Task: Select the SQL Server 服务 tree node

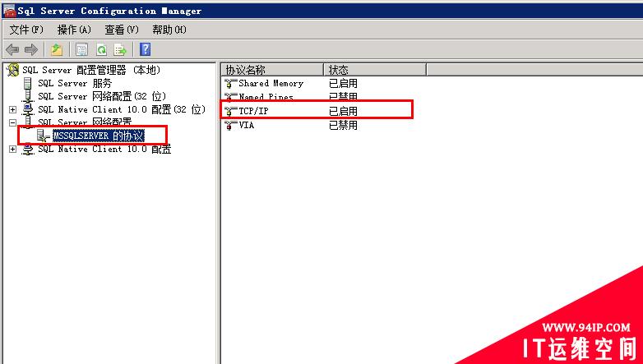Action: [75, 83]
